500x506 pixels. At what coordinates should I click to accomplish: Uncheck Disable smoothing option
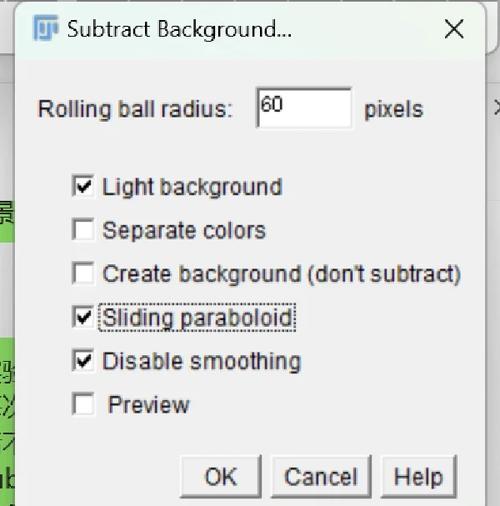tap(83, 360)
